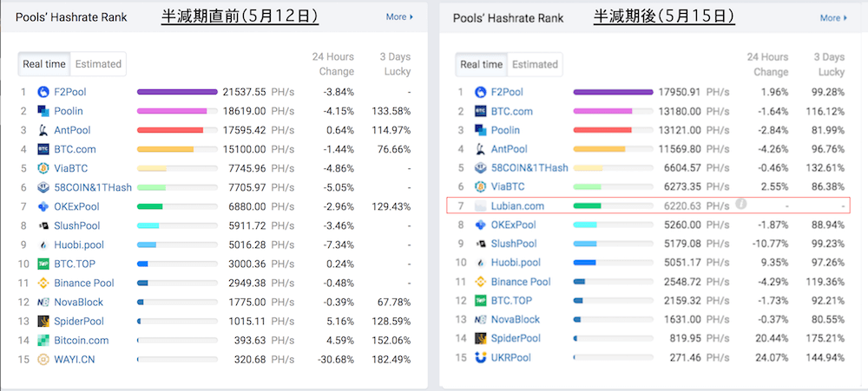Click 15100.00 hashrate value for BTC.com

point(244,149)
